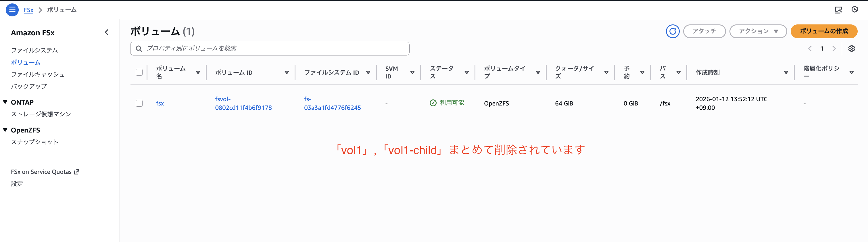Go to next page arrow
868x242 pixels.
coord(834,49)
